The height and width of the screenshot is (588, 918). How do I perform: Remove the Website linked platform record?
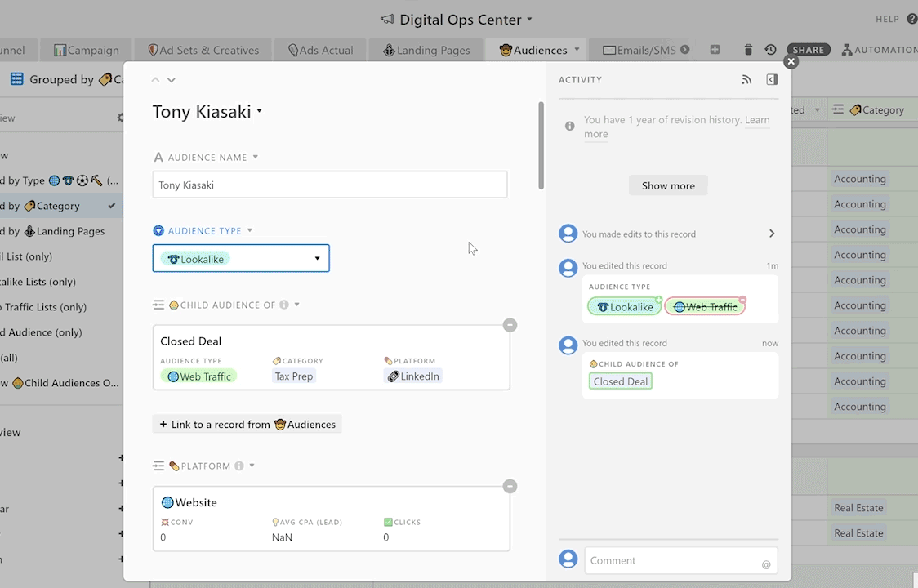(510, 487)
